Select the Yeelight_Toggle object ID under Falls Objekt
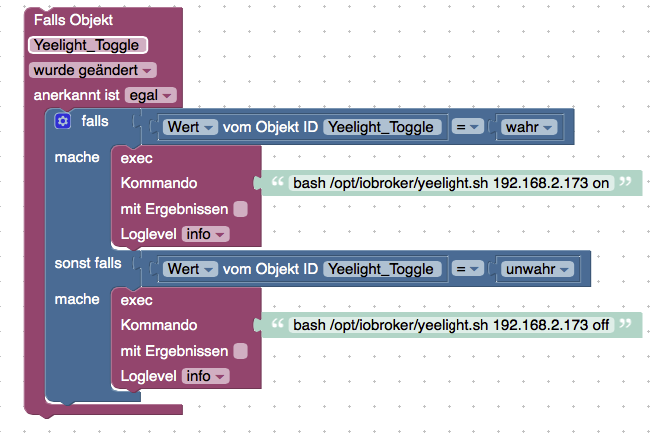This screenshot has width=665, height=441. 88,45
